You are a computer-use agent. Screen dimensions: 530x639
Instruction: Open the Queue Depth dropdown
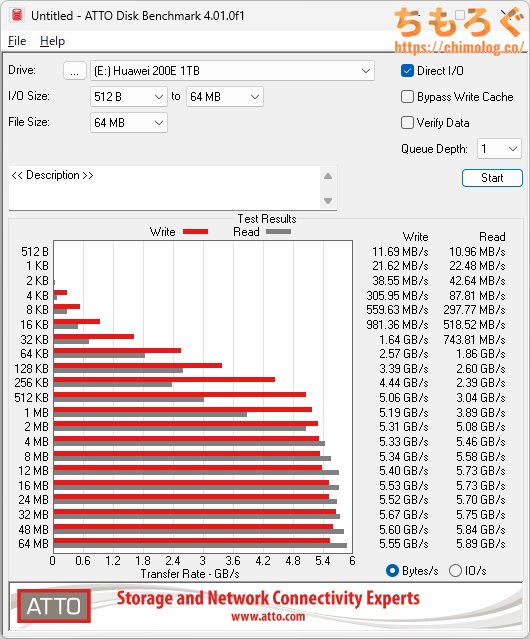[499, 149]
